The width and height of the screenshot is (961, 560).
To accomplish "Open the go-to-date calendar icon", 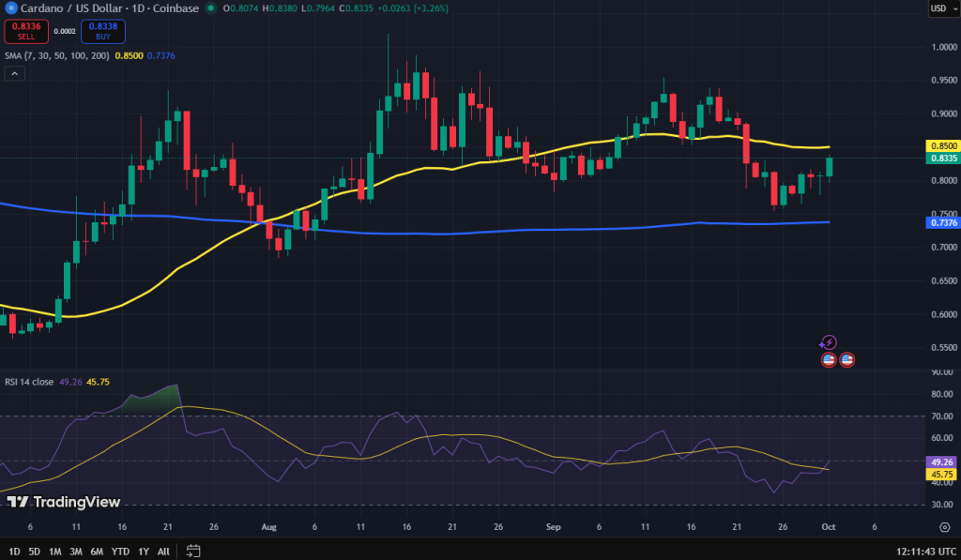I will (x=193, y=551).
